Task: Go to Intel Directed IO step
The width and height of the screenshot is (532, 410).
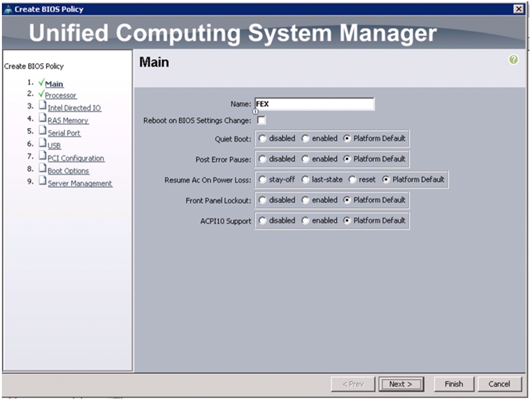Action: [x=75, y=108]
